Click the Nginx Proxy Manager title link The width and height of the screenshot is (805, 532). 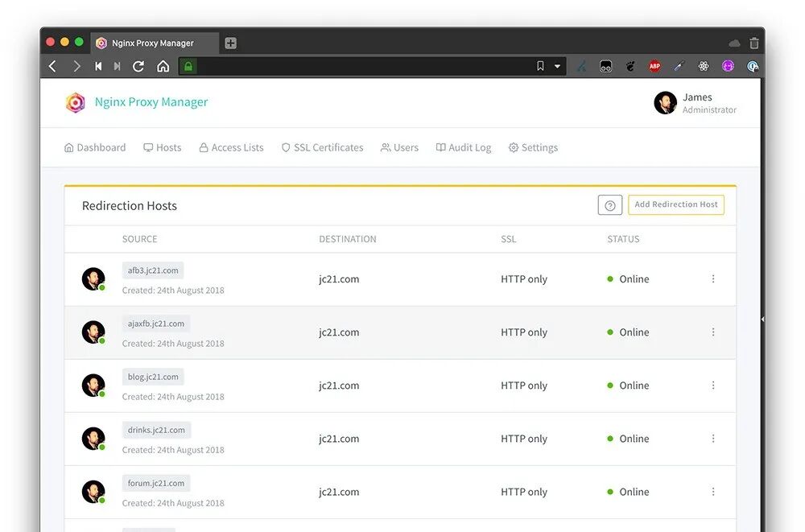tap(151, 102)
